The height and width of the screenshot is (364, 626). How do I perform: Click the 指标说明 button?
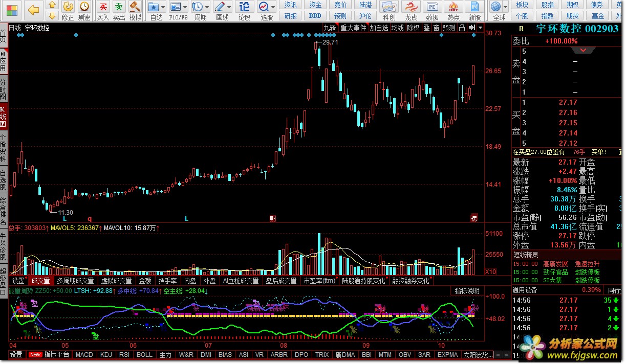pos(467,291)
